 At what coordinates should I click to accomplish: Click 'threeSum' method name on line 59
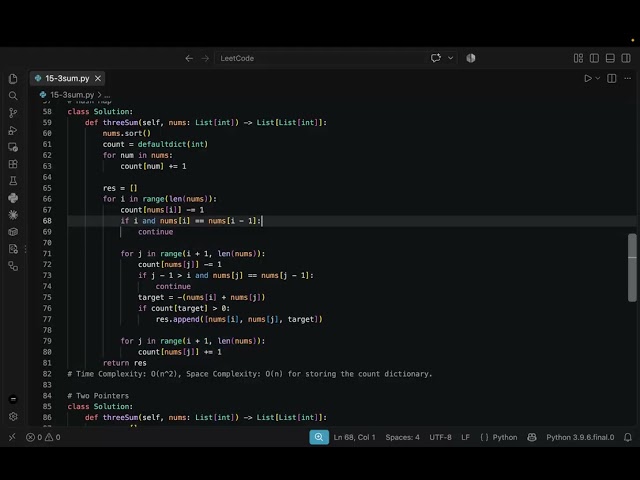(x=120, y=122)
